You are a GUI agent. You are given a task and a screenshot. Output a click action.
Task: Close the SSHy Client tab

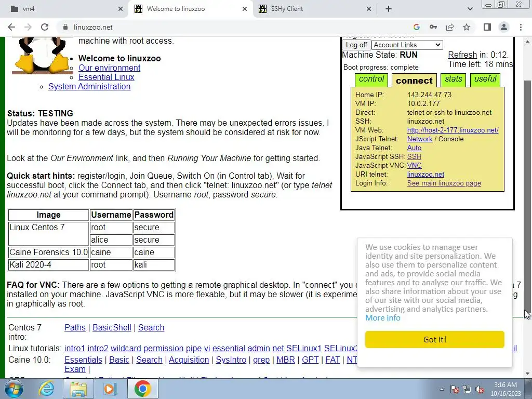pos(369,9)
